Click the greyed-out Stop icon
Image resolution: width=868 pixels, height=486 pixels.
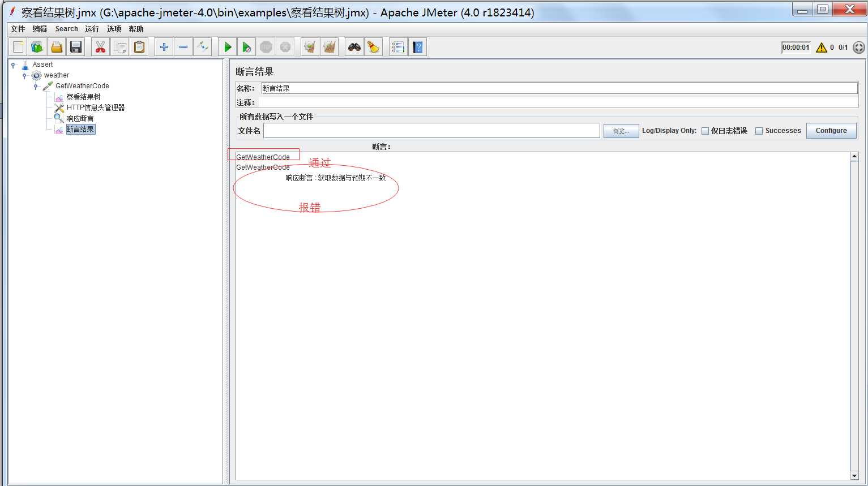[x=266, y=47]
